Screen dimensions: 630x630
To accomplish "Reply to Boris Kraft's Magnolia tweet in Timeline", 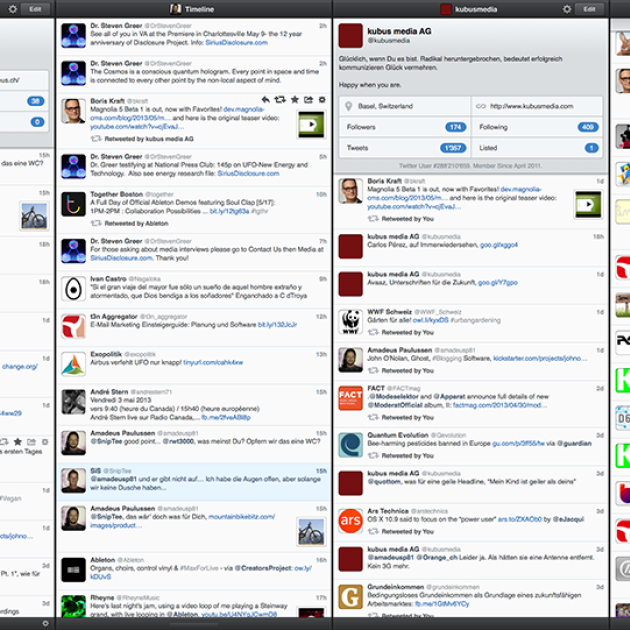I will 266,100.
